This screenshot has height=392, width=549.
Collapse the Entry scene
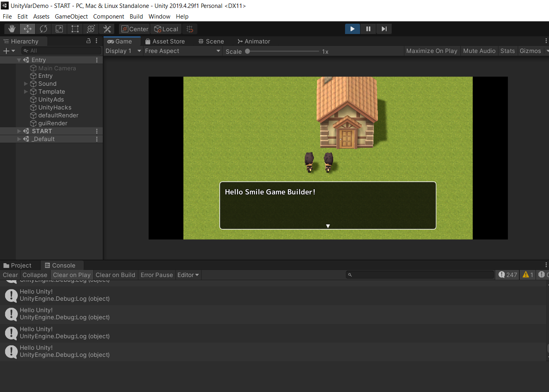19,60
